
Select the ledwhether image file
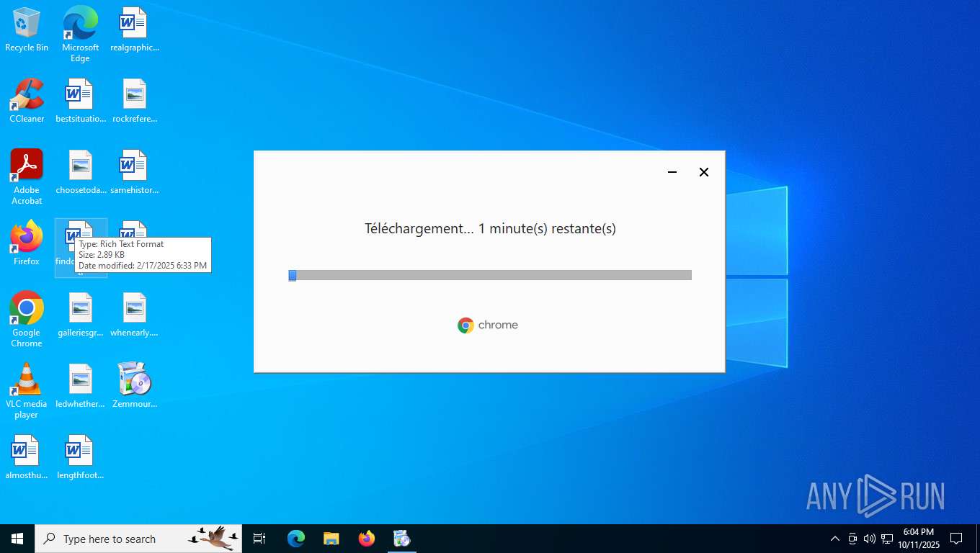pos(80,386)
